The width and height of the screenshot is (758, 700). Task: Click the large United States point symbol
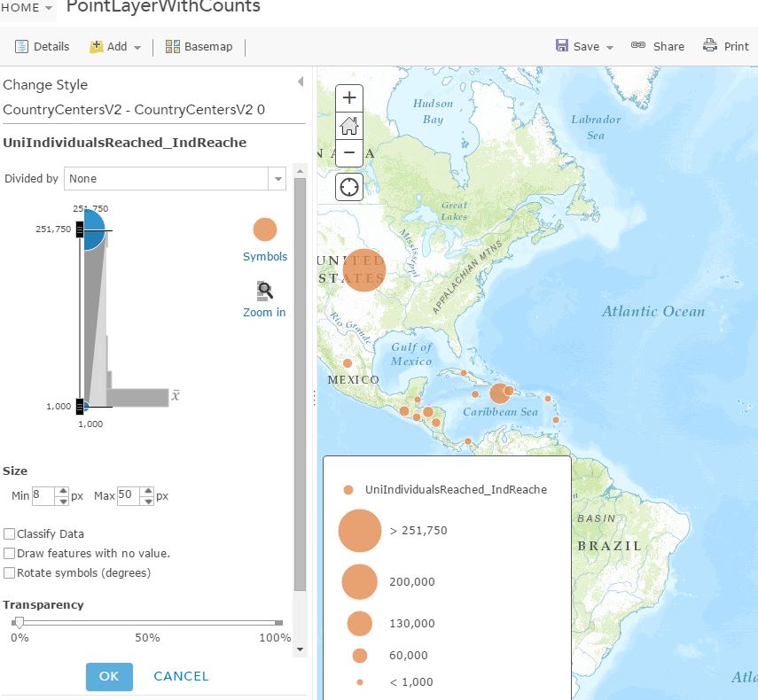pyautogui.click(x=364, y=270)
